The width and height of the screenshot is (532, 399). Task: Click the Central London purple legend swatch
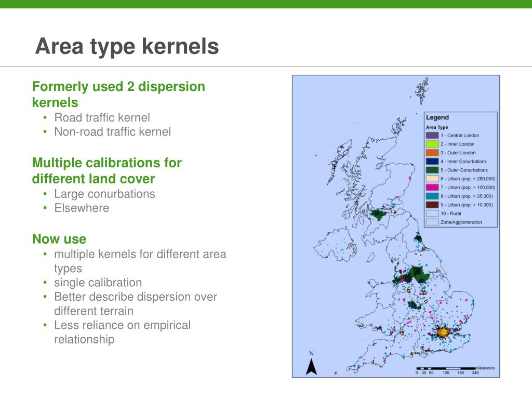[x=432, y=135]
